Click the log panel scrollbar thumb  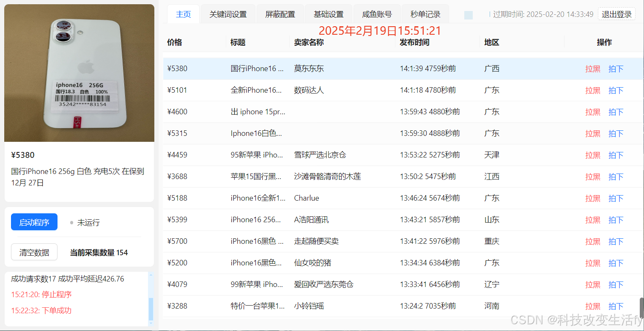coord(151,309)
